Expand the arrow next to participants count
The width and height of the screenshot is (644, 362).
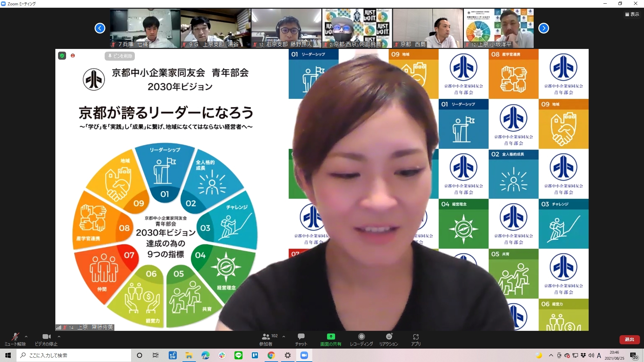(284, 337)
